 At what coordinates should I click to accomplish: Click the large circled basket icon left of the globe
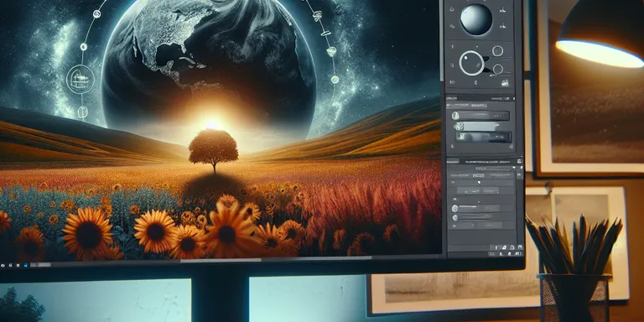tap(80, 79)
